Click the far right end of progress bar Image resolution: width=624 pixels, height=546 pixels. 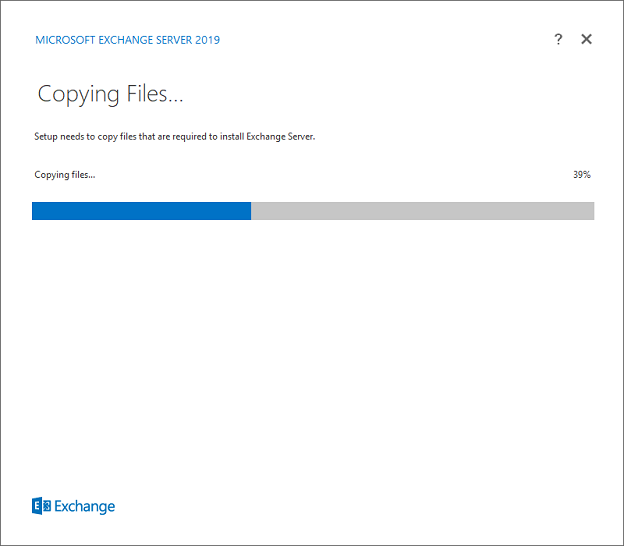(591, 210)
